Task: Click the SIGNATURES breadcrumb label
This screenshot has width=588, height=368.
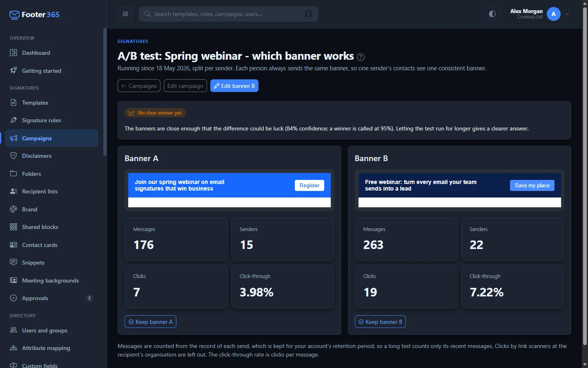Action: tap(133, 41)
